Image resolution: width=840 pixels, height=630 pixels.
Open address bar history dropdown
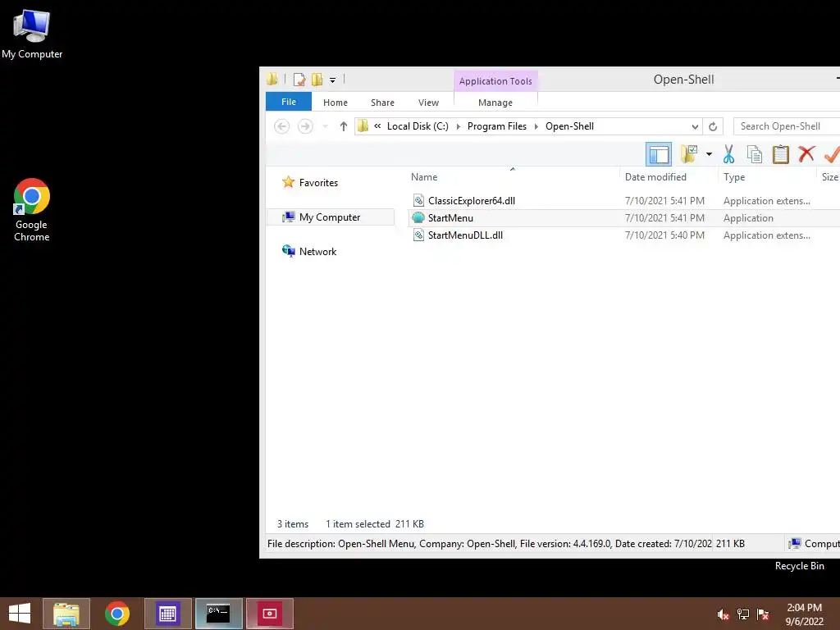tap(695, 126)
